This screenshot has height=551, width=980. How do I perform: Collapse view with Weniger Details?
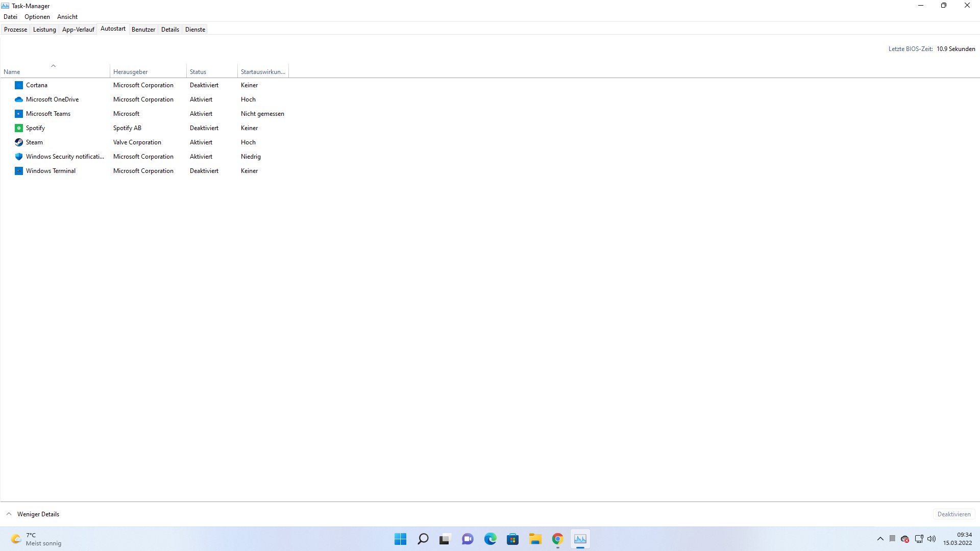tap(33, 514)
